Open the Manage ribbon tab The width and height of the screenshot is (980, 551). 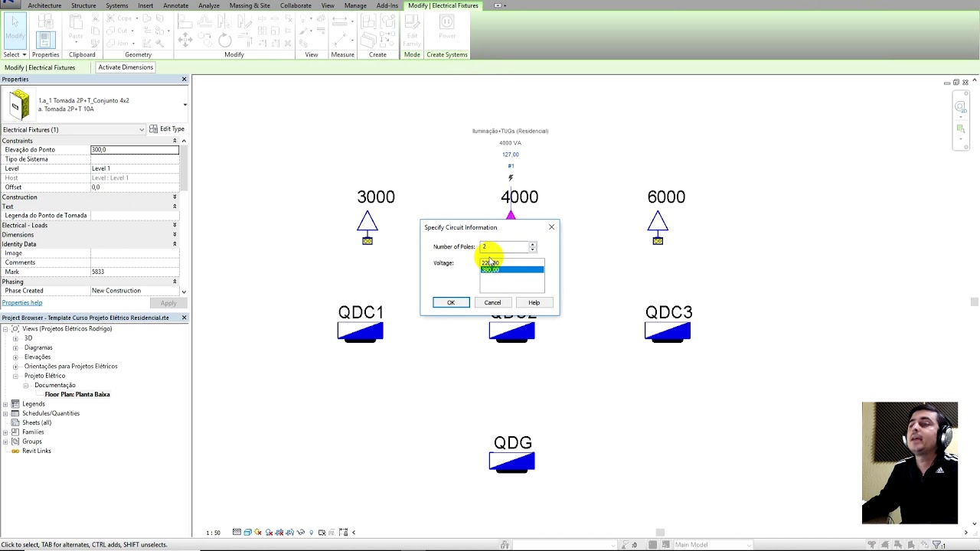pyautogui.click(x=355, y=5)
